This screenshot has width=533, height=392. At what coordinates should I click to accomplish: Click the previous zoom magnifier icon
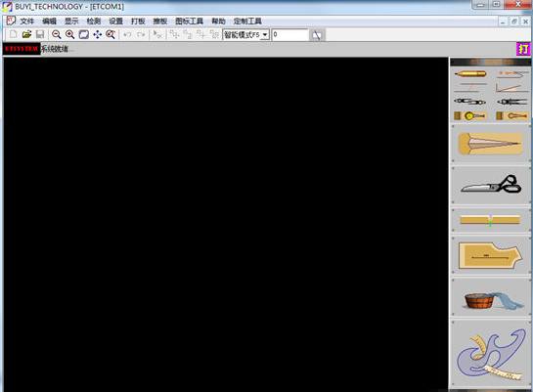click(111, 34)
